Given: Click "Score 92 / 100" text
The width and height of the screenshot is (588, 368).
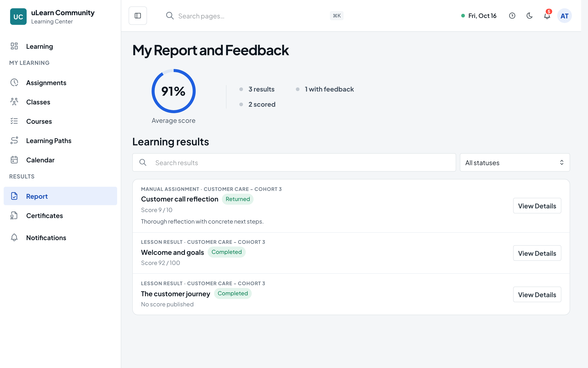Looking at the screenshot, I should pos(160,263).
